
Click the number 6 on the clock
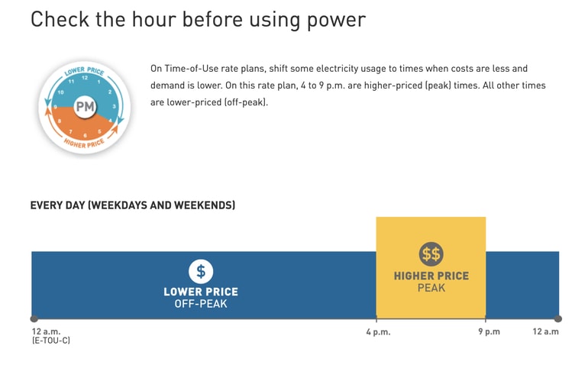[x=85, y=136]
